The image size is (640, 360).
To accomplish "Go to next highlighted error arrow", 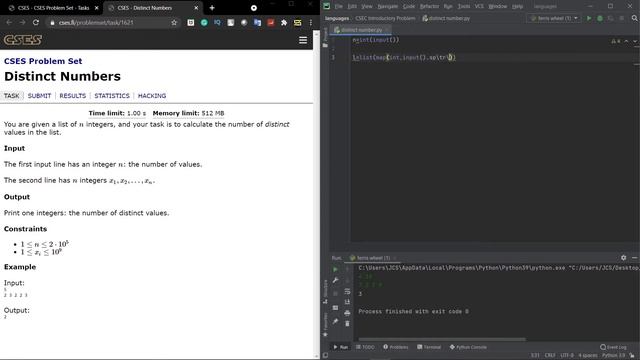I will point(635,41).
